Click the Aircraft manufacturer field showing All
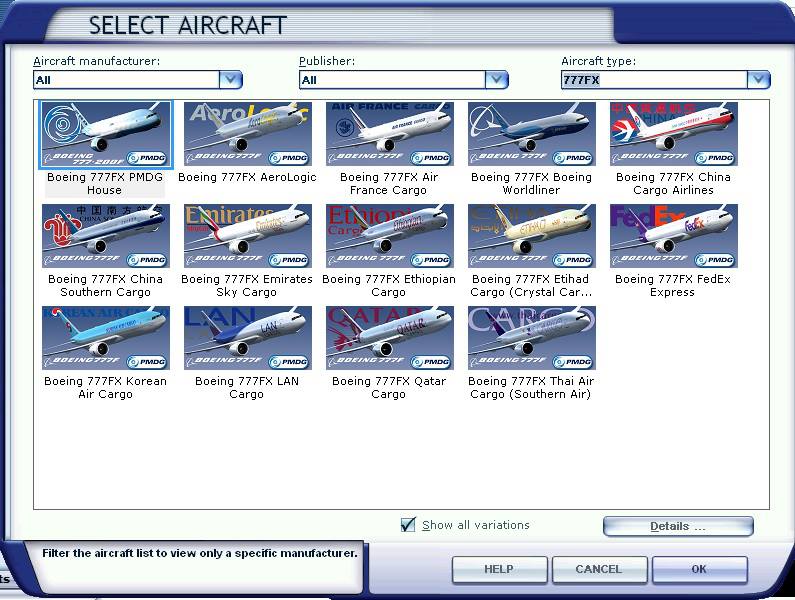Screen dimensions: 795x600 coord(126,80)
